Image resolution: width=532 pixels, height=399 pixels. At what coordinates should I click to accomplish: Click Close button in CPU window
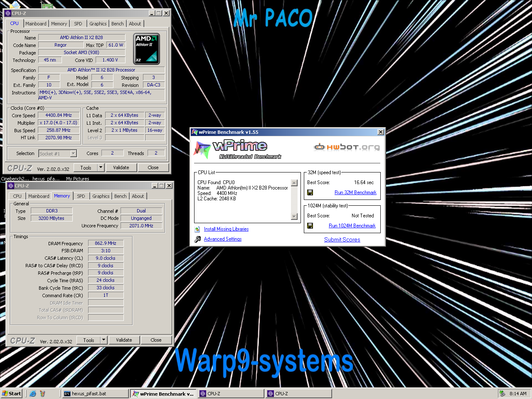pos(153,167)
